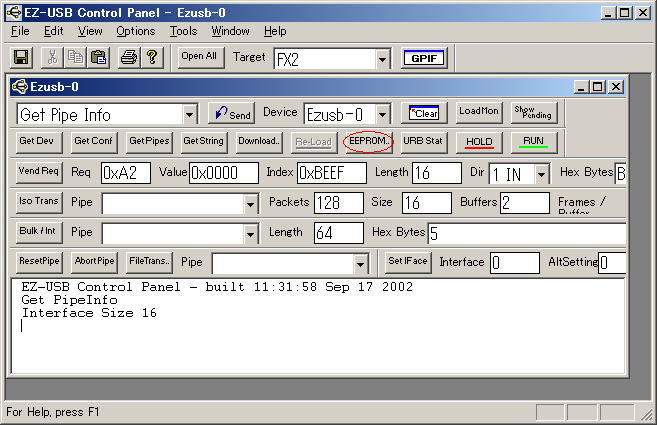This screenshot has width=657, height=425.
Task: Click the FileTrans.. button
Action: click(x=149, y=262)
